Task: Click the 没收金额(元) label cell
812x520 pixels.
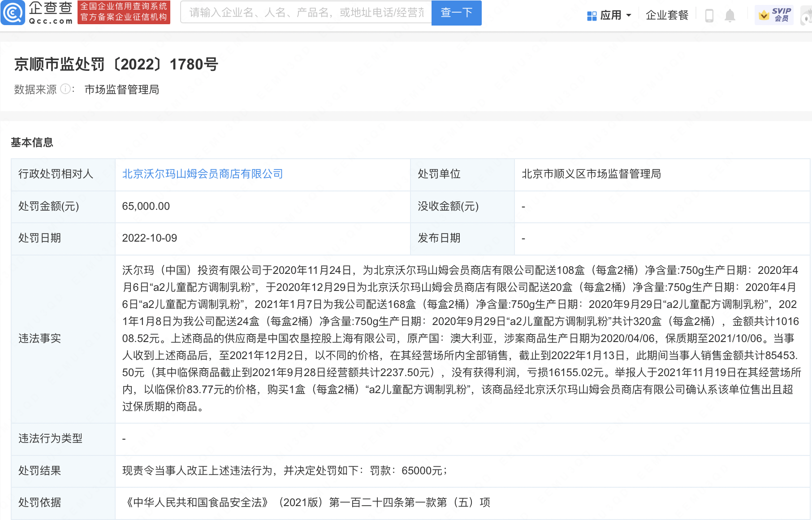Action: click(462, 207)
